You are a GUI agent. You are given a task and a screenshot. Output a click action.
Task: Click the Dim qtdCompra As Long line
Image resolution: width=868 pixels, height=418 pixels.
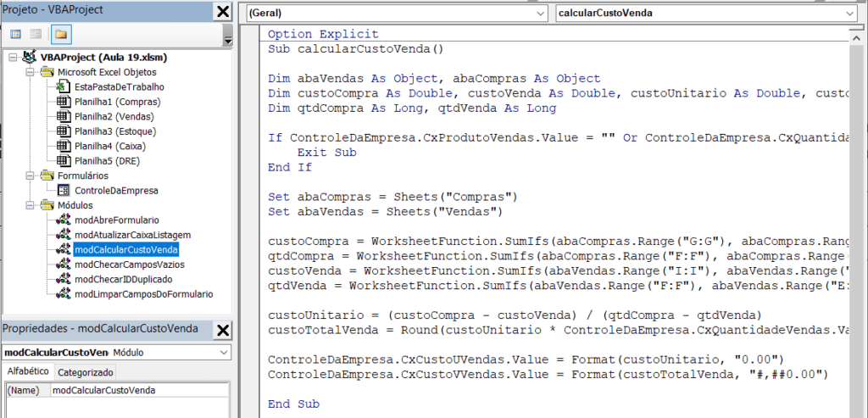point(412,109)
